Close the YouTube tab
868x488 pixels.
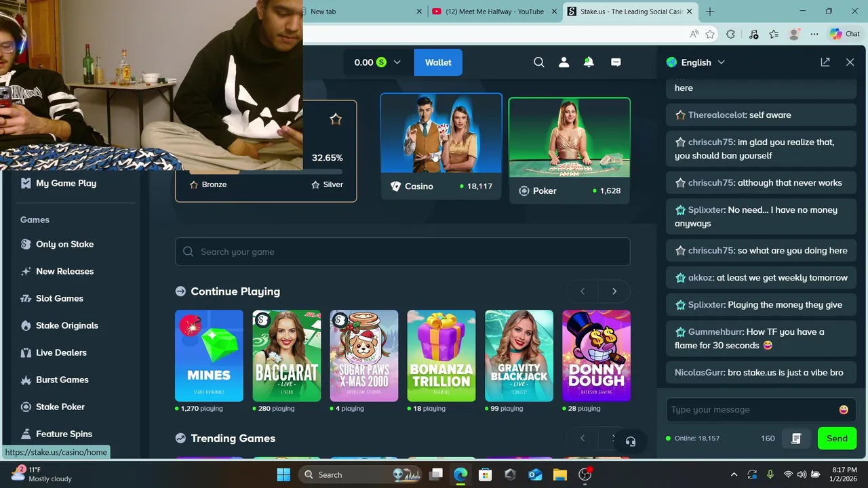click(x=555, y=12)
